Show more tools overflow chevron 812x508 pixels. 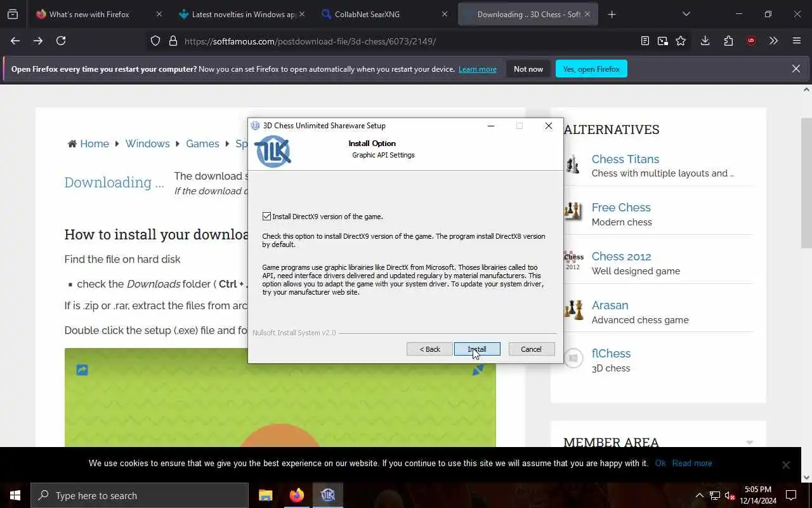point(773,41)
